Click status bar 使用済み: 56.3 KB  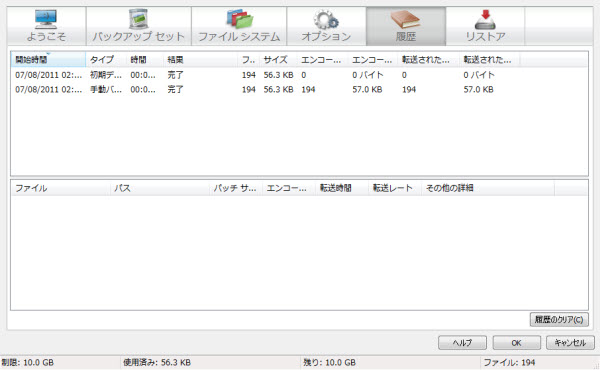pyautogui.click(x=157, y=362)
